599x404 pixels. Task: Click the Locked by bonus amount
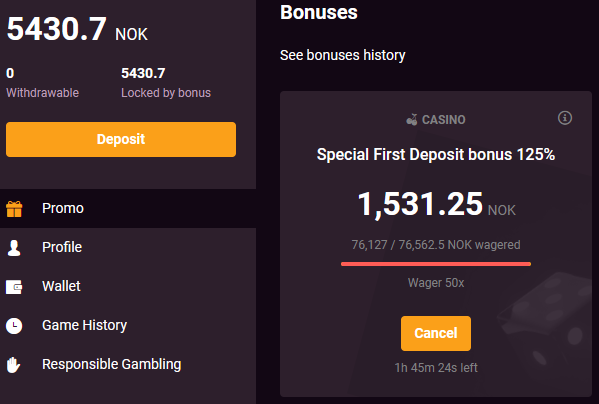pos(143,73)
